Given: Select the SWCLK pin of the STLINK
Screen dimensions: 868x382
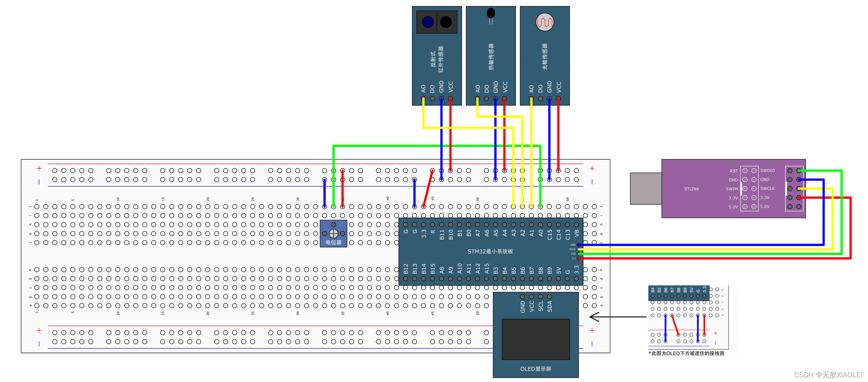Looking at the screenshot, I should pyautogui.click(x=753, y=188).
